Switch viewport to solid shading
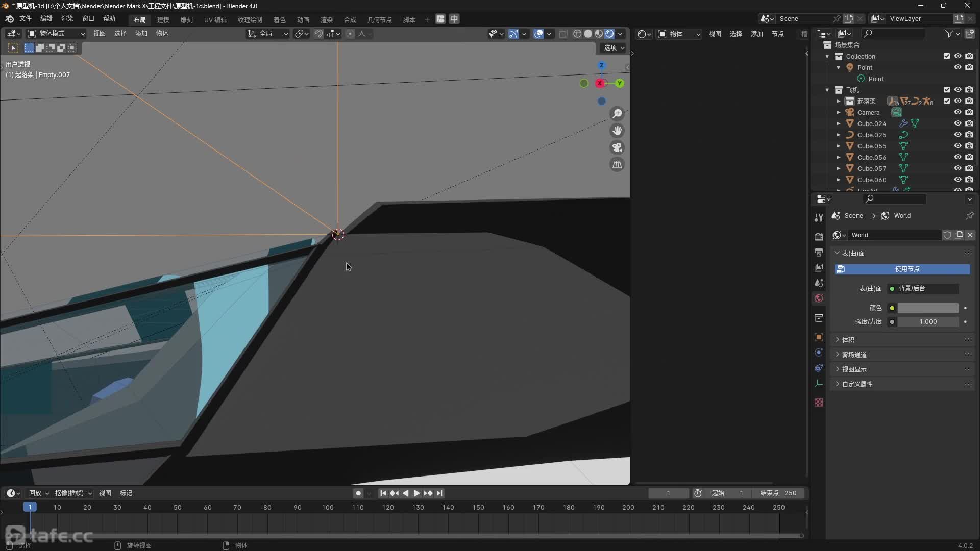The image size is (980, 551). 588,34
